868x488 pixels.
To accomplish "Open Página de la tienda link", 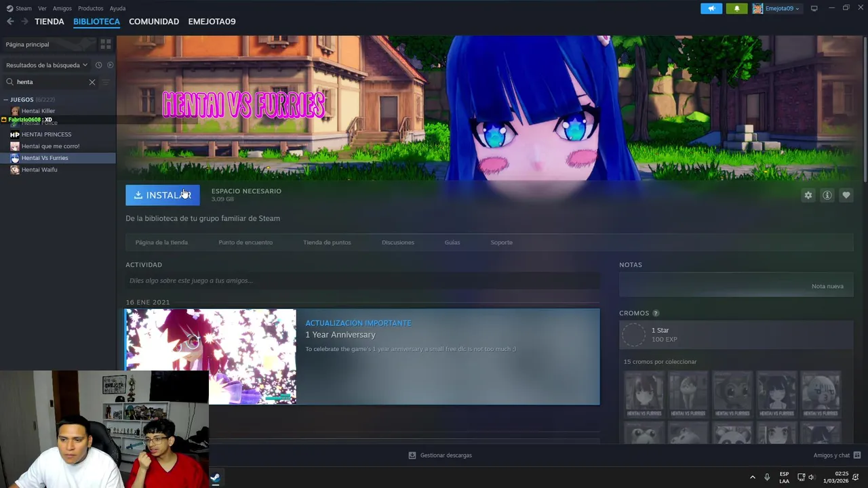I will pos(161,242).
